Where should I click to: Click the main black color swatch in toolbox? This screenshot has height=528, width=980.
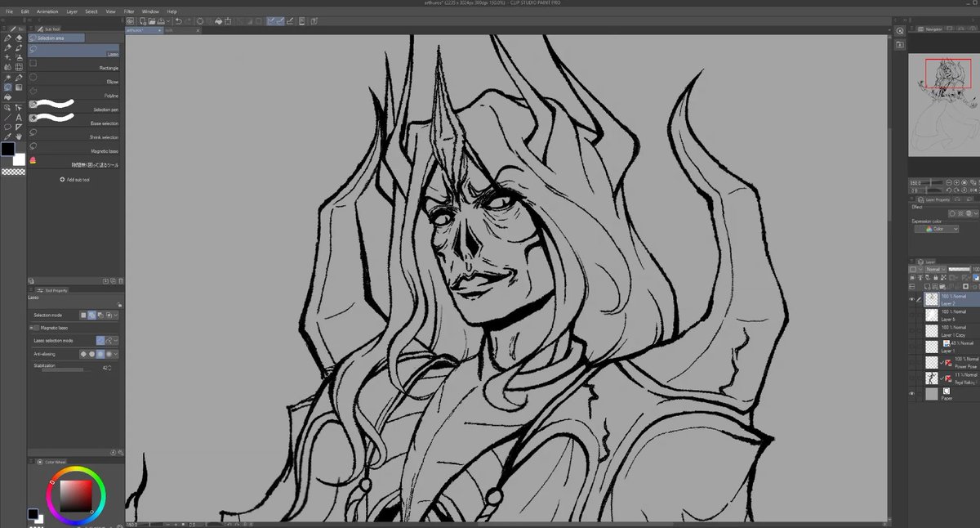7,150
